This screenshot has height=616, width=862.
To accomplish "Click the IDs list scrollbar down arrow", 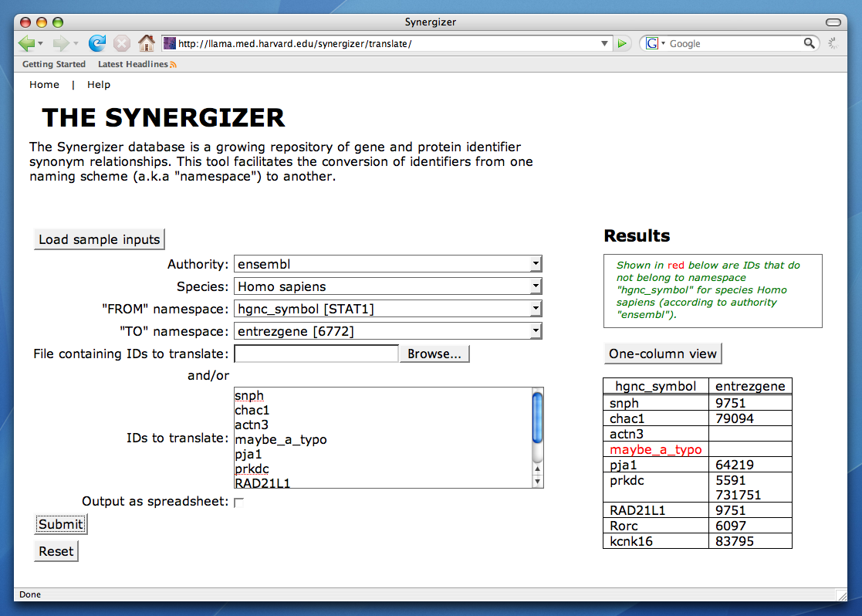I will click(537, 482).
